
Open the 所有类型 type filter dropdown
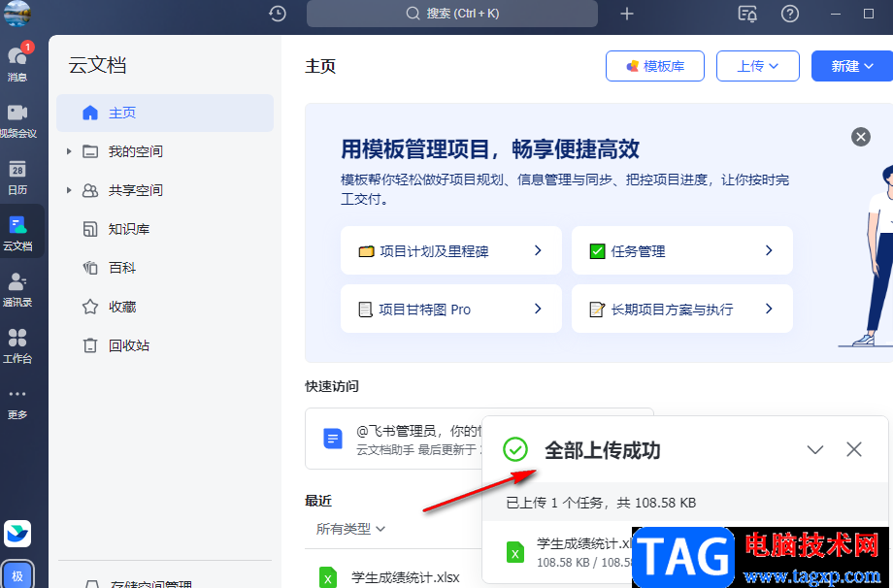tap(350, 529)
